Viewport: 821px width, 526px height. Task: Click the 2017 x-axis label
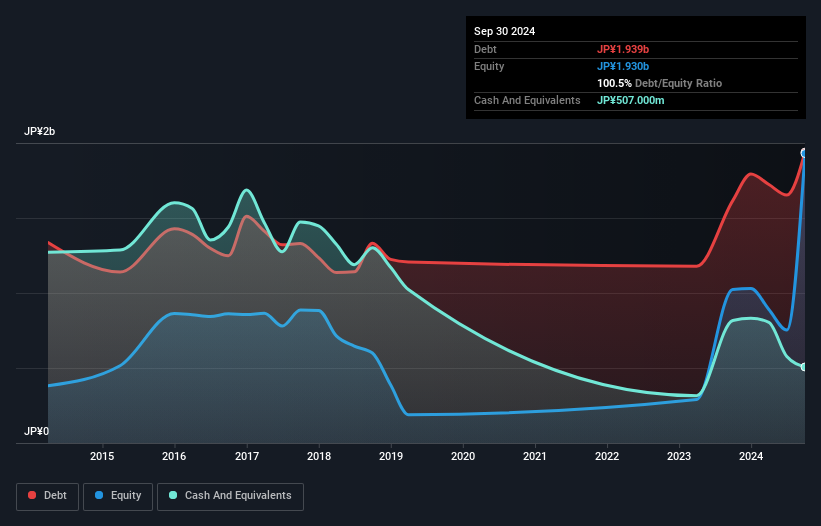[x=247, y=456]
